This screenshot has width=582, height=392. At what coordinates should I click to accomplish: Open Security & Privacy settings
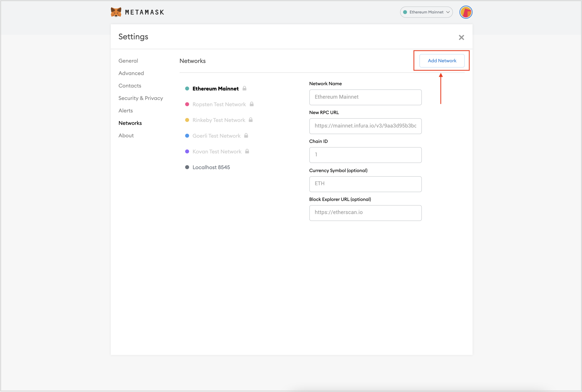(x=141, y=98)
